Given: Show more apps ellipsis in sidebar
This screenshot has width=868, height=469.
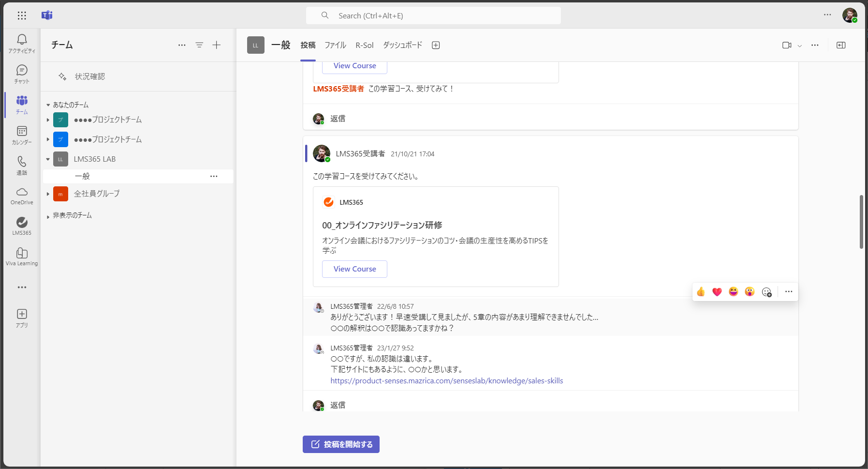Looking at the screenshot, I should coord(22,287).
